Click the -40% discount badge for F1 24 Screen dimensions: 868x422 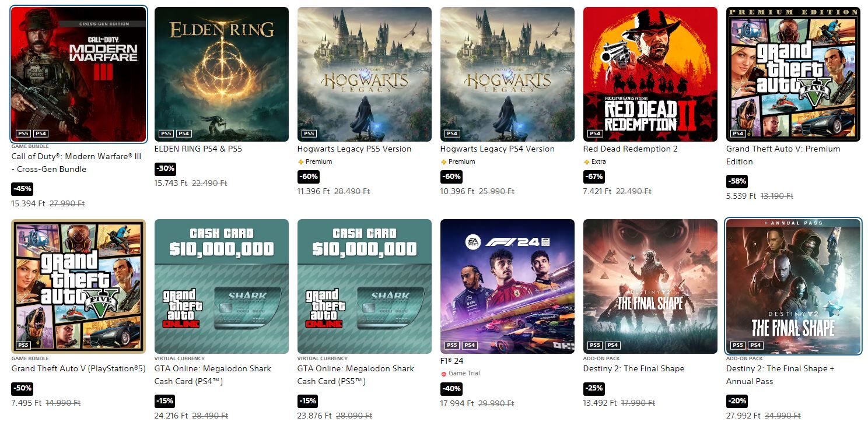452,388
